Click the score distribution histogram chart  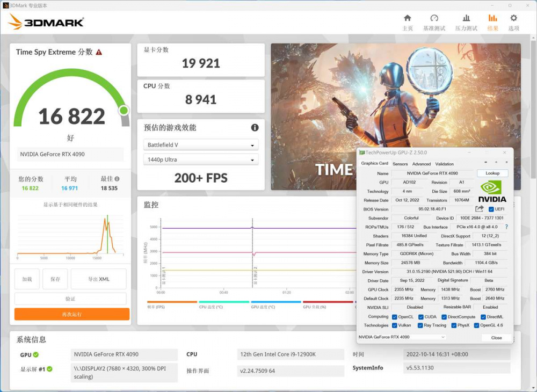tap(70, 236)
